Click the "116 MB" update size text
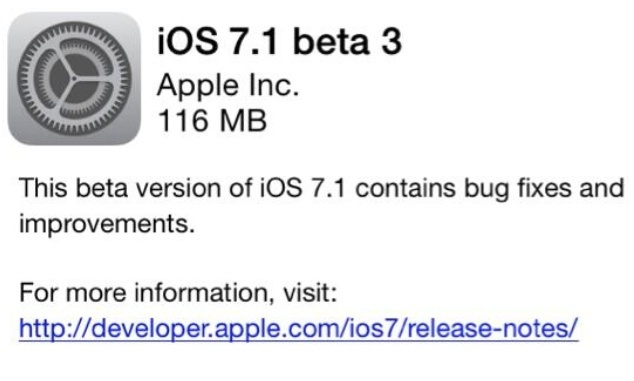This screenshot has height=381, width=634. 212,120
